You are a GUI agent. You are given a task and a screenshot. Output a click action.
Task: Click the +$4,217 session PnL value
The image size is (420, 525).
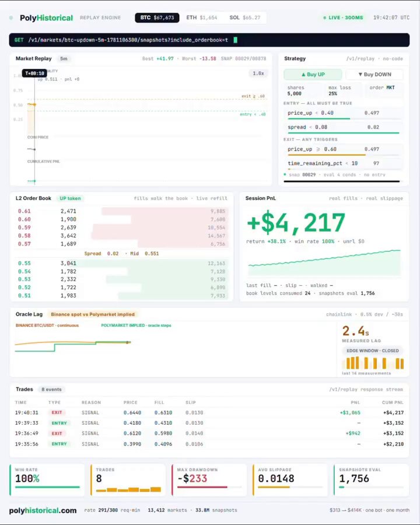click(x=296, y=223)
